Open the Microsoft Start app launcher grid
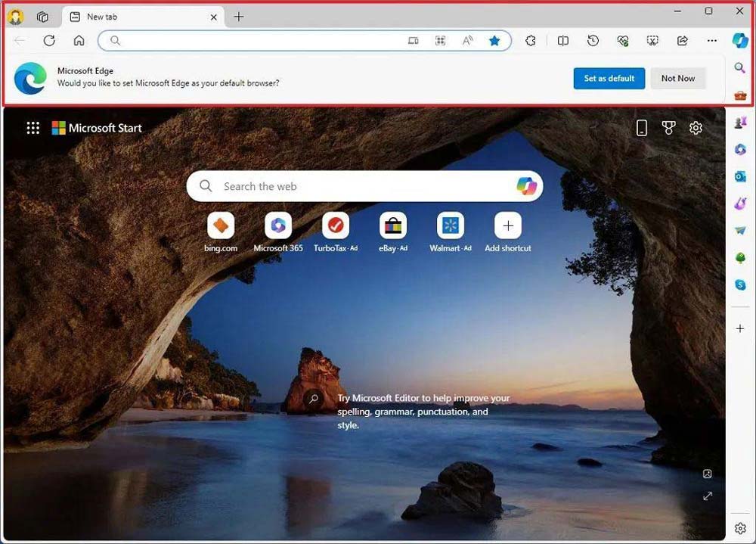Image resolution: width=756 pixels, height=544 pixels. 33,128
